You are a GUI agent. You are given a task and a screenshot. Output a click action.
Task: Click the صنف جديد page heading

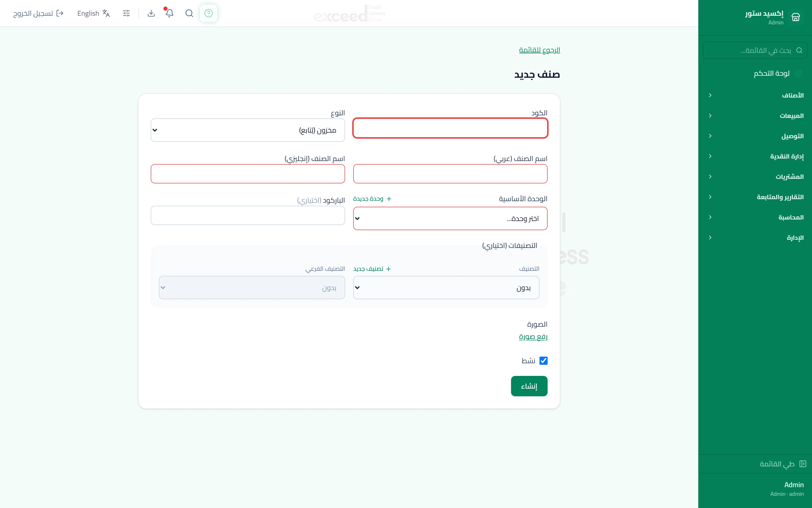(x=537, y=74)
